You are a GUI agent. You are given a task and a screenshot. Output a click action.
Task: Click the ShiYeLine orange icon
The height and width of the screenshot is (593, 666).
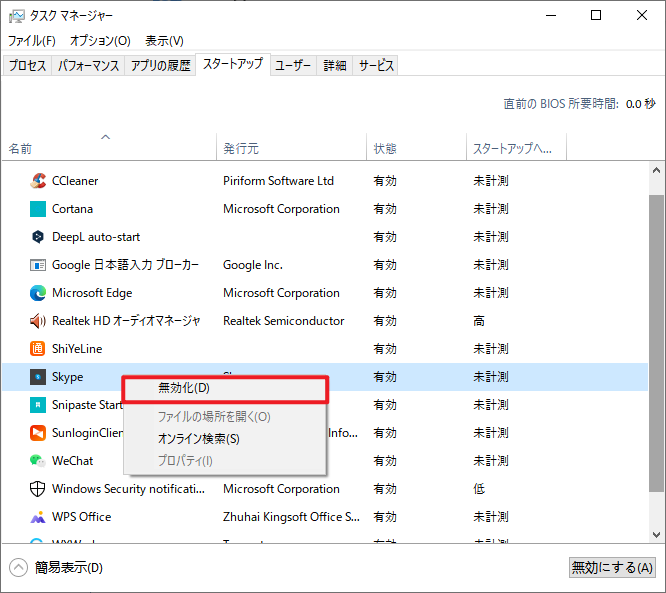38,349
